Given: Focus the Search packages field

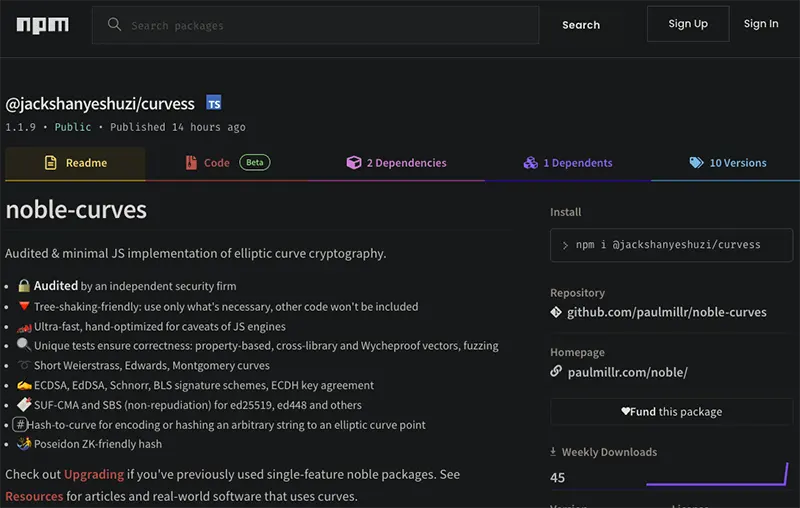Looking at the screenshot, I should click(x=315, y=25).
